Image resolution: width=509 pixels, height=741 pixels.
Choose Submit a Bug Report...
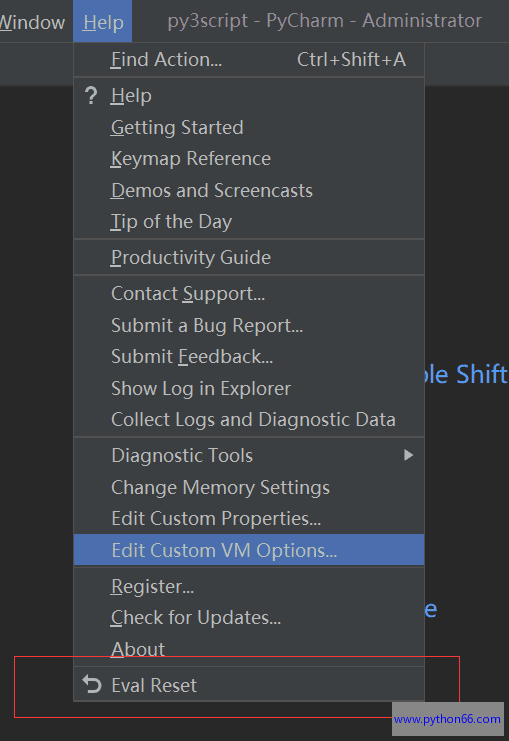249,326
